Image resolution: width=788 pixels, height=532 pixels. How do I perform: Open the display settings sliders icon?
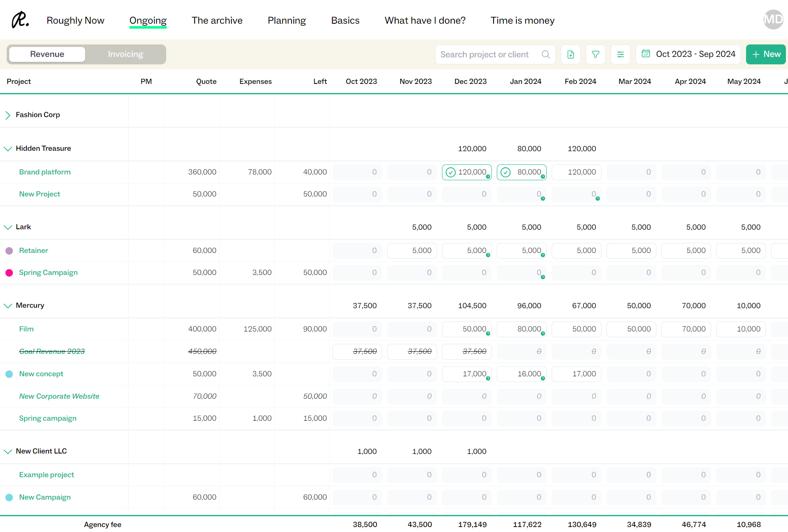(x=620, y=54)
